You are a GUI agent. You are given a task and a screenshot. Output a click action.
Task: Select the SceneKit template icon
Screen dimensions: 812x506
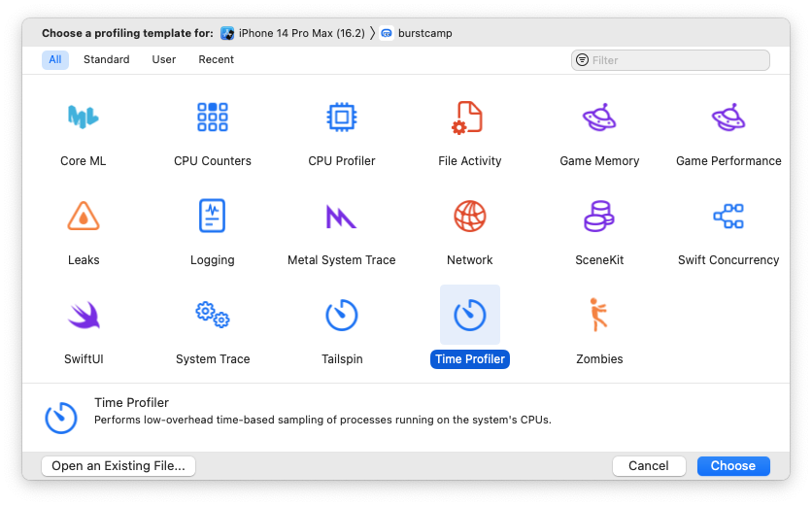pos(599,216)
